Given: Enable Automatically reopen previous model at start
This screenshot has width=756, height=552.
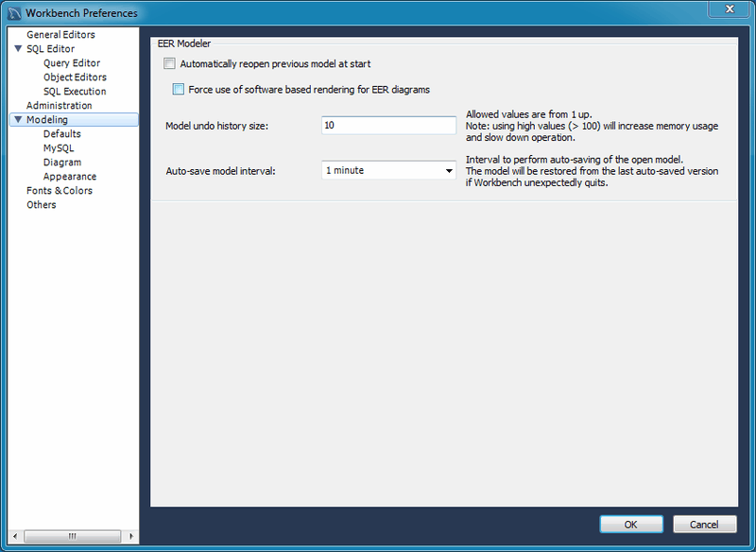Looking at the screenshot, I should [x=169, y=63].
